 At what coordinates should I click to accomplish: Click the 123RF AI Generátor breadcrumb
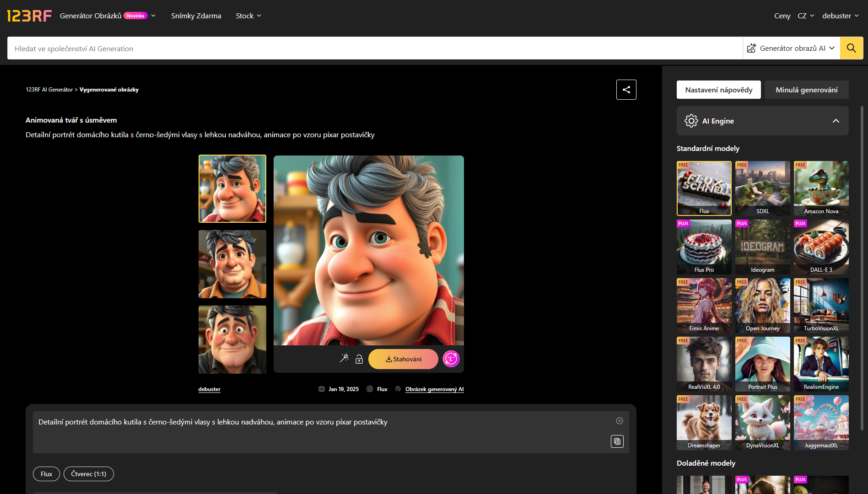pos(49,90)
